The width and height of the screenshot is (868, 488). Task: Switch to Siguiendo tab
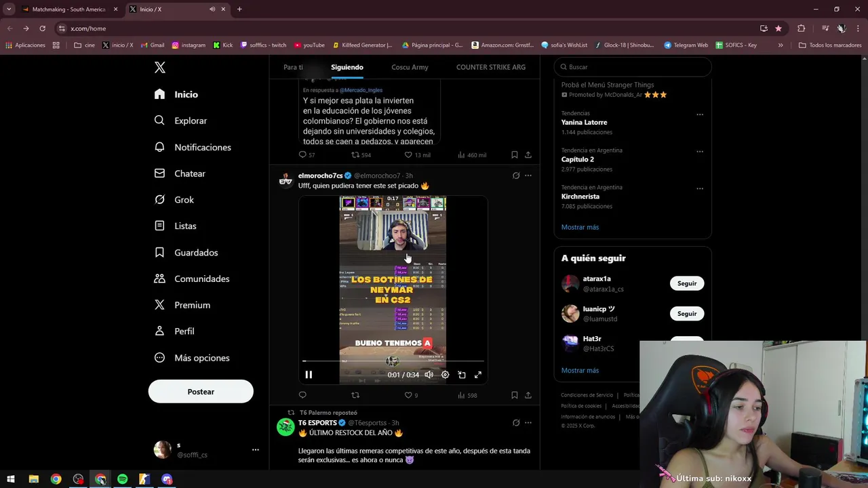(x=347, y=67)
